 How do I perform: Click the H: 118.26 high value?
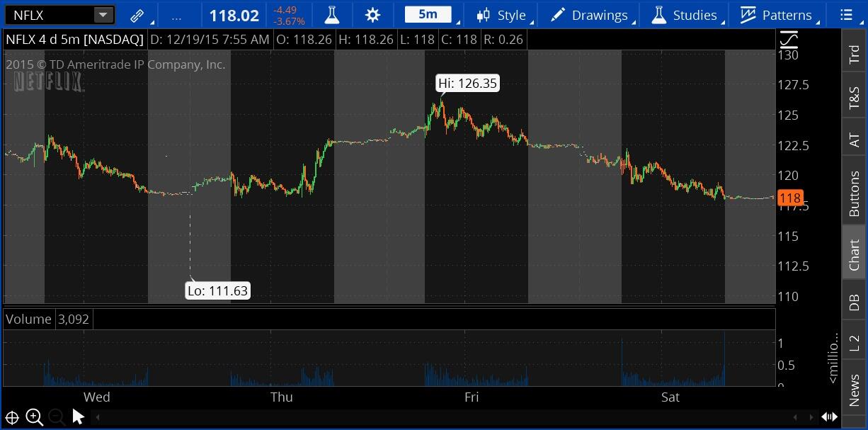366,40
